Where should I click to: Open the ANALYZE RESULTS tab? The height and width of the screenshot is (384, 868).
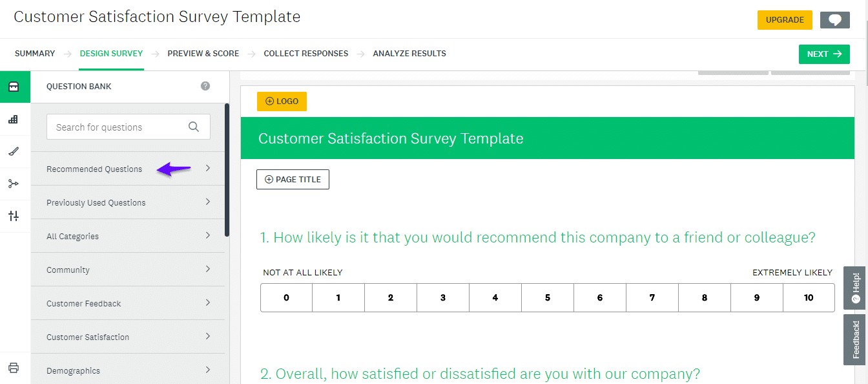tap(409, 53)
